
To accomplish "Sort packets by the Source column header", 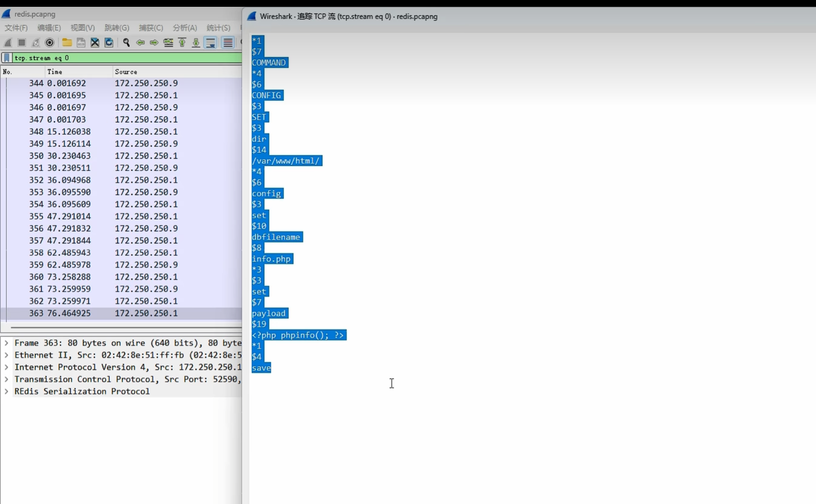I will 177,72.
